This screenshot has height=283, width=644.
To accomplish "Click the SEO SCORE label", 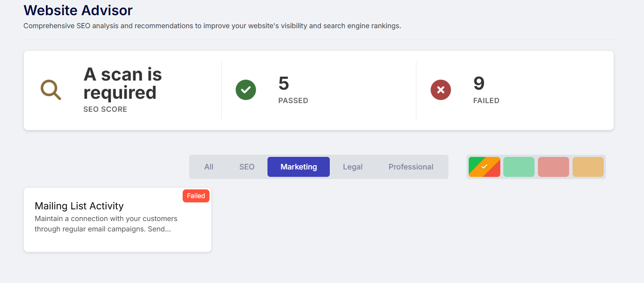I will pyautogui.click(x=105, y=109).
